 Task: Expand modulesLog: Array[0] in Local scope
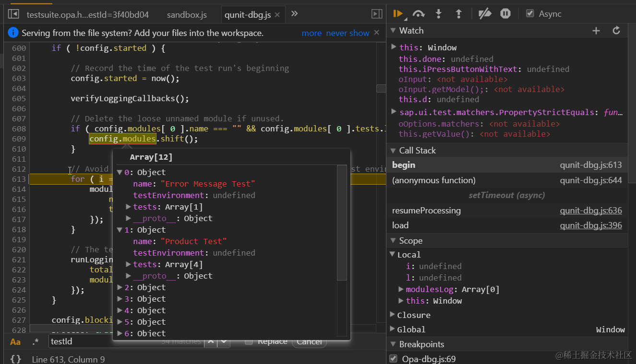(401, 289)
